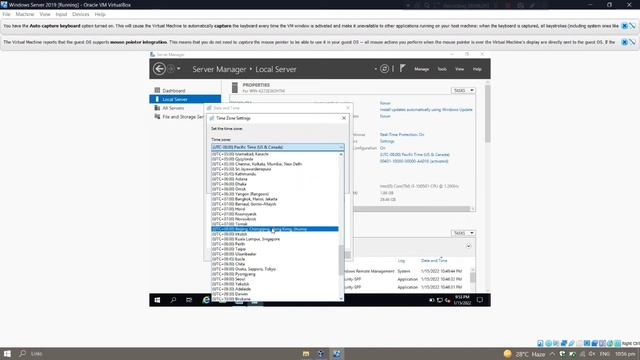Open VirtualBox File menu

[x=7, y=14]
